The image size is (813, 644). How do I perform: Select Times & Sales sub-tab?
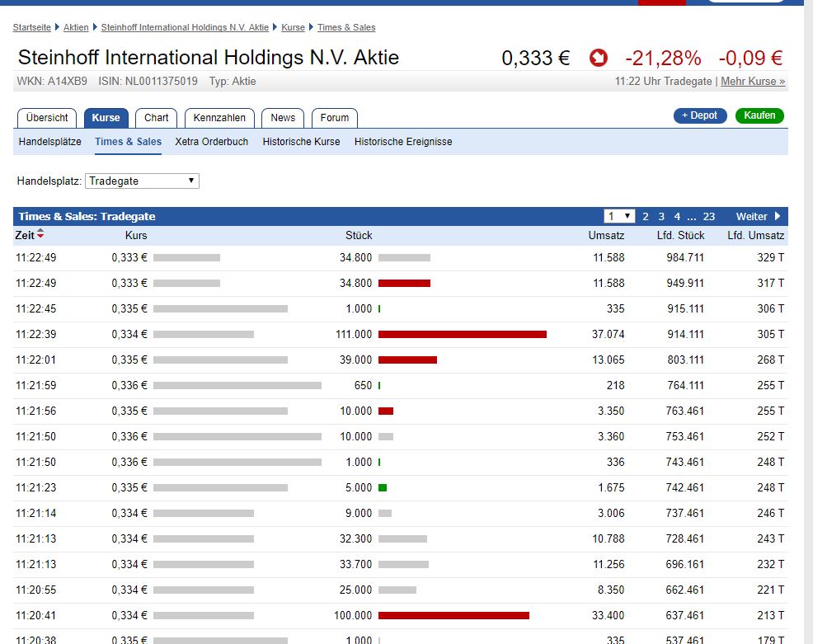pyautogui.click(x=128, y=142)
